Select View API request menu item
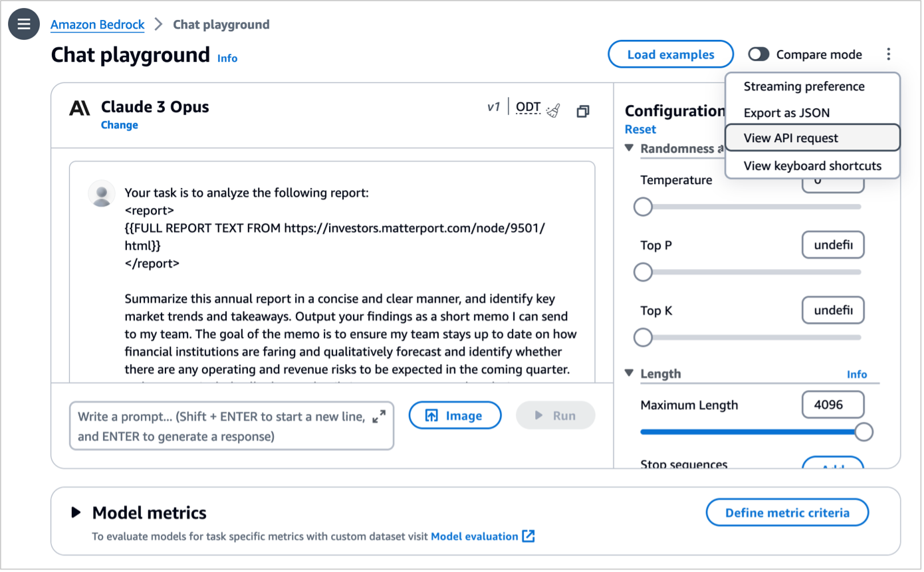Screen dimensions: 924x572 tap(812, 138)
